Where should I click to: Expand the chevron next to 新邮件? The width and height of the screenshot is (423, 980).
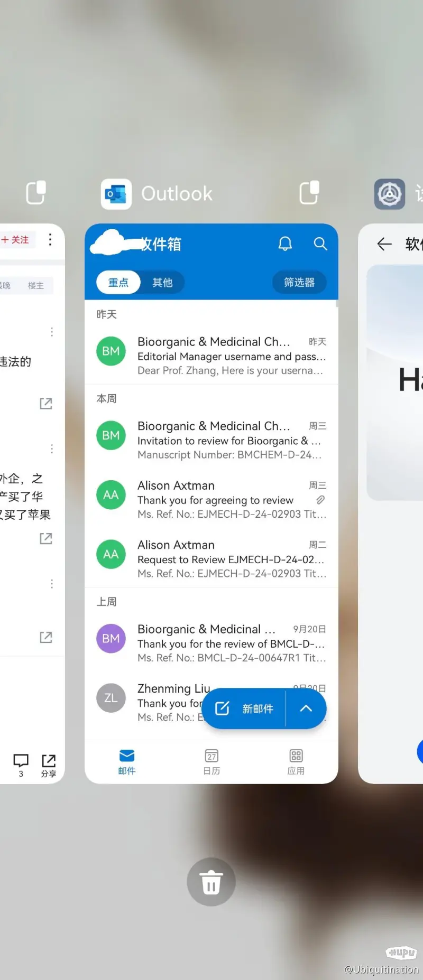(306, 708)
